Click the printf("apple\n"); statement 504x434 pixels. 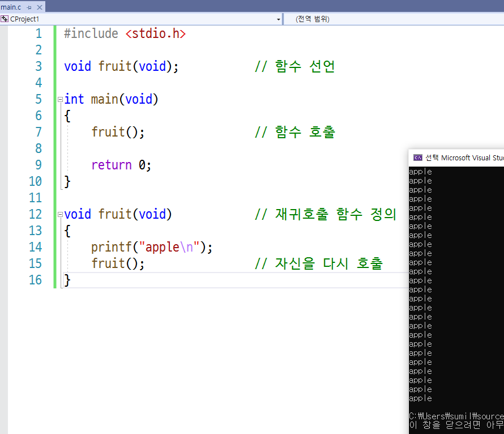point(152,247)
